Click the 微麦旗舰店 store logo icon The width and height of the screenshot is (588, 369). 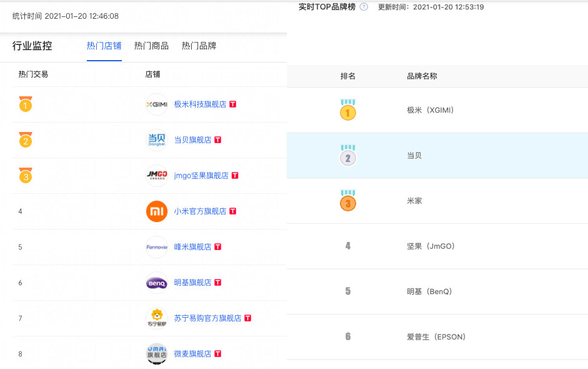156,354
